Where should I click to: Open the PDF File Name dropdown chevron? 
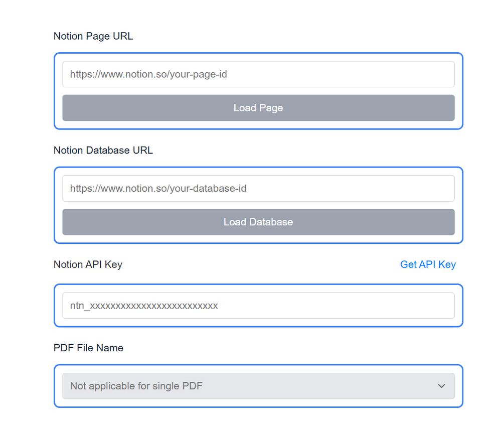click(x=442, y=386)
